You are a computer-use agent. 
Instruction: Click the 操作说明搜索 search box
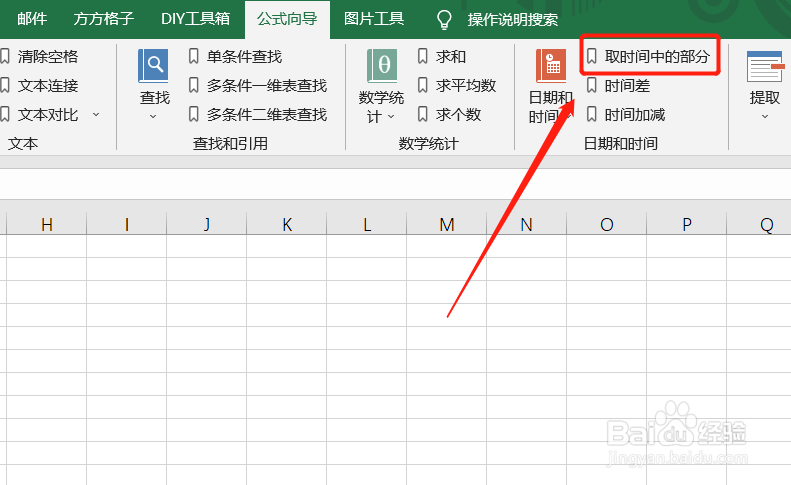[x=513, y=20]
